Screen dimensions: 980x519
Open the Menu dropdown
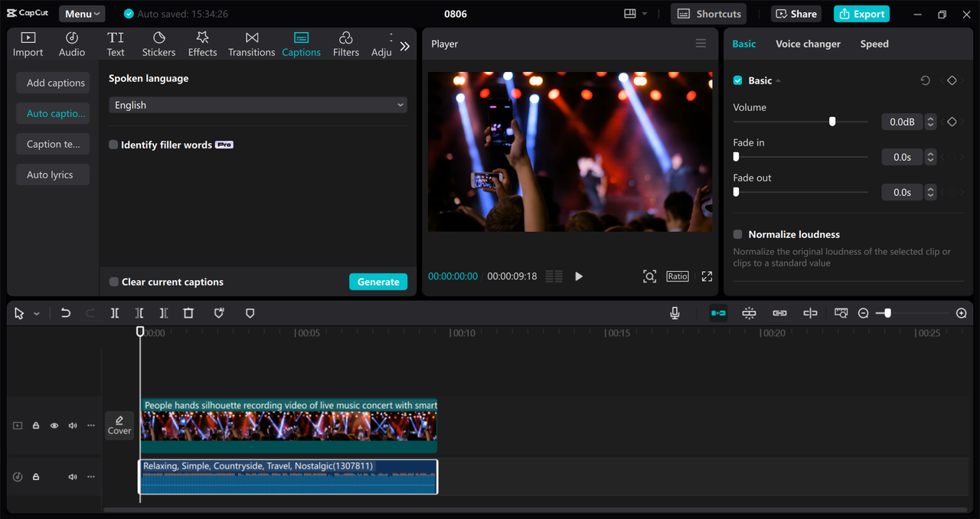(x=82, y=14)
